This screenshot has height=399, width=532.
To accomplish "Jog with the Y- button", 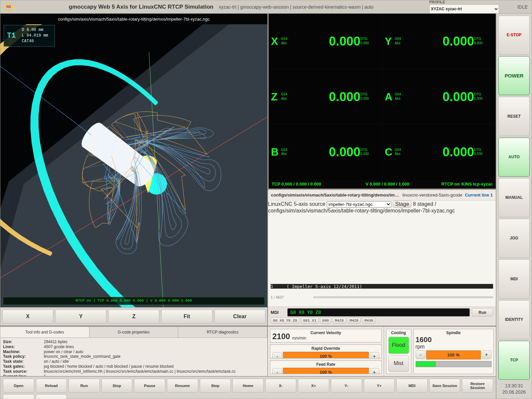I will 346,386.
